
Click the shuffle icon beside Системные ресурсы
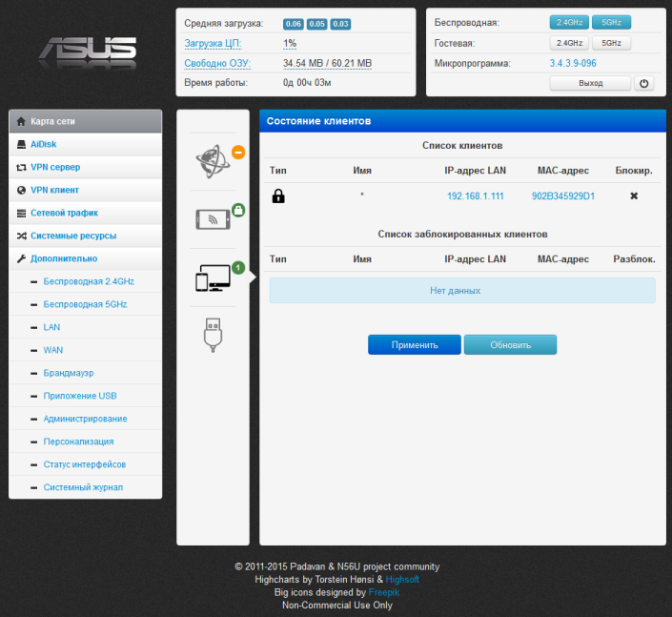(x=21, y=236)
